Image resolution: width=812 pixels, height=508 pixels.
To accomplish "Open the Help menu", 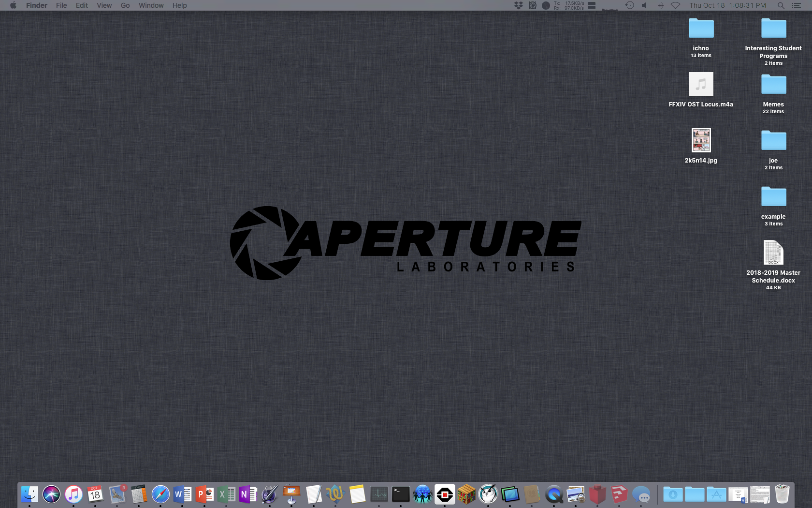I will pos(179,5).
